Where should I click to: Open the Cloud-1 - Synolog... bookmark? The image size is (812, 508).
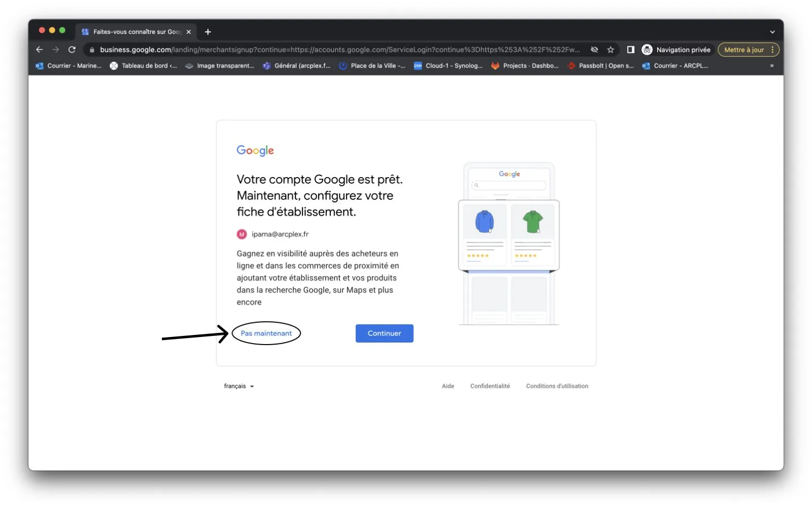click(x=448, y=66)
